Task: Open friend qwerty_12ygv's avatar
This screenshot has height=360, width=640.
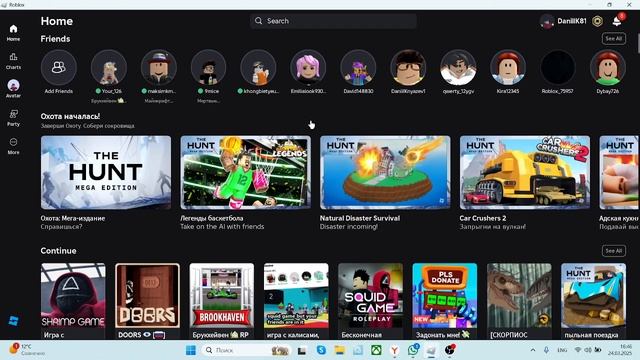Action: (x=458, y=67)
